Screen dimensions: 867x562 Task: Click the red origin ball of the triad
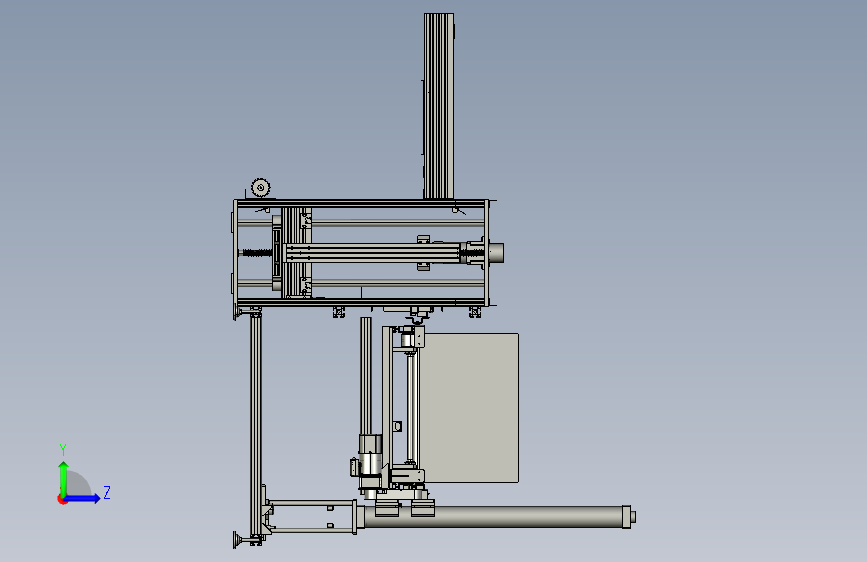pyautogui.click(x=62, y=499)
